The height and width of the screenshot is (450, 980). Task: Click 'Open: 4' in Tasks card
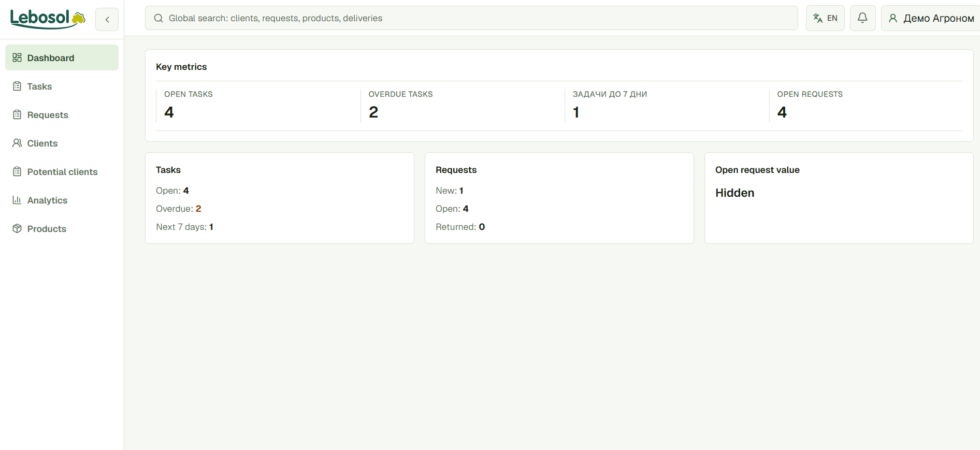172,191
